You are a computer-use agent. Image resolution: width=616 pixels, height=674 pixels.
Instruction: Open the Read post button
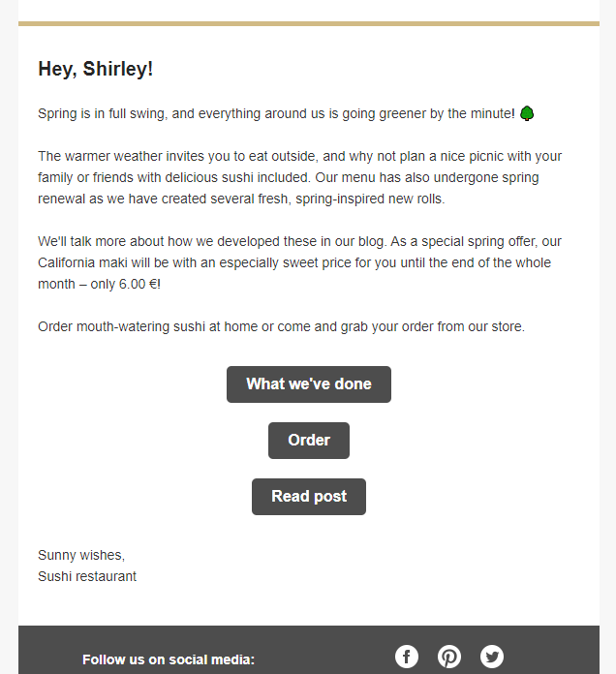[x=309, y=497]
